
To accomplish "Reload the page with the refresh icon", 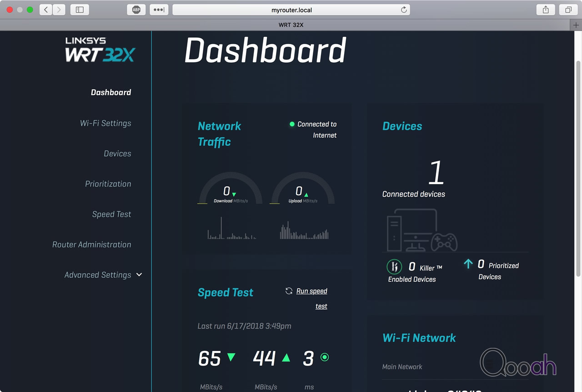I will [403, 10].
